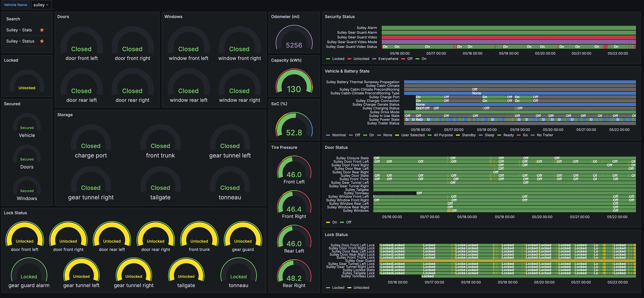Viewport: 644px width, 298px height.
Task: Open the Doors panel title menu
Action: 63,17
